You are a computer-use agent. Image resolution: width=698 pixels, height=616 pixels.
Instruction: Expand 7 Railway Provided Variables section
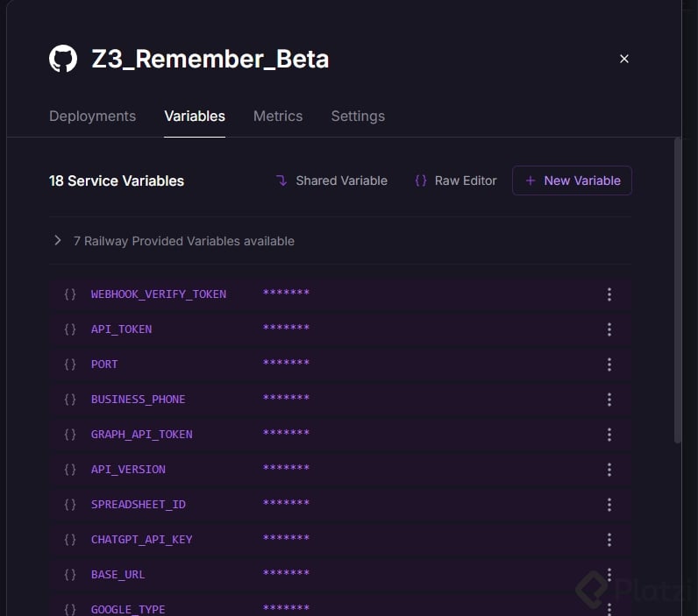(58, 240)
